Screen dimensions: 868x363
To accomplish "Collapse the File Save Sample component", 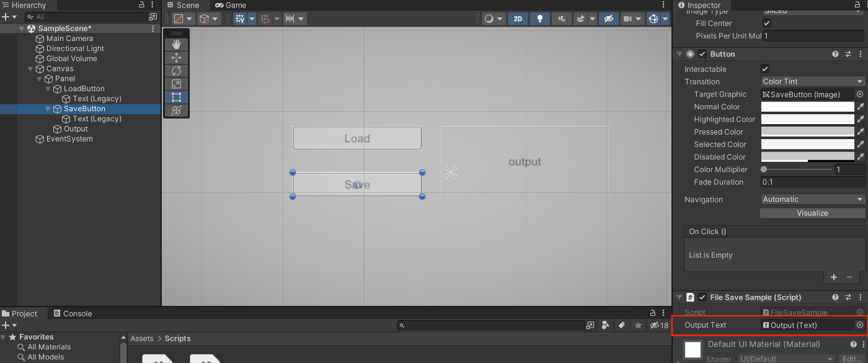I will 680,297.
